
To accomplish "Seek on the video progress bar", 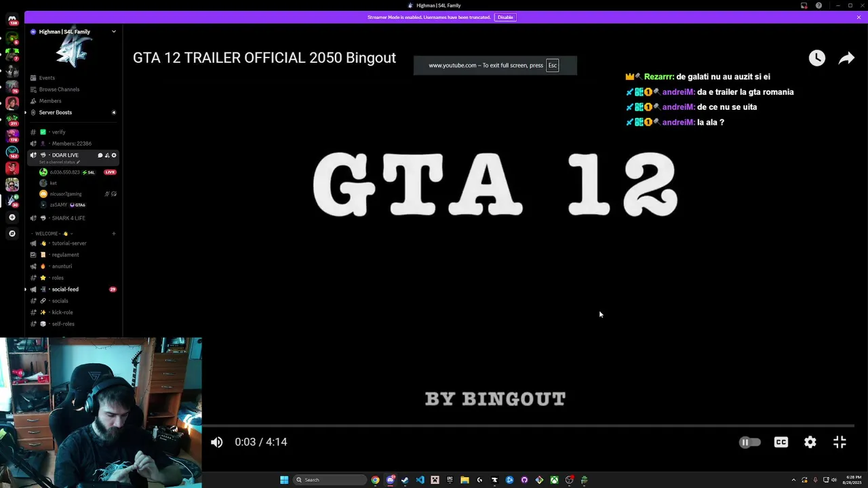I will (529, 426).
